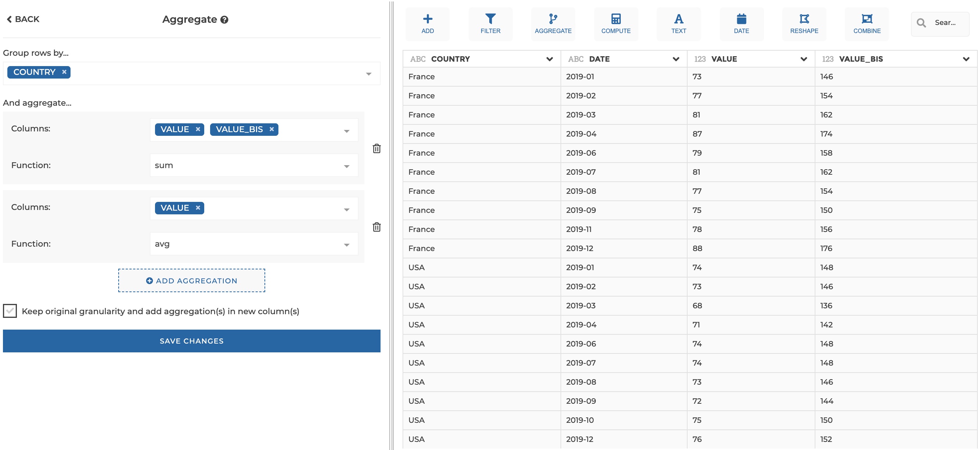Image resolution: width=980 pixels, height=450 pixels.
Task: Open the Text tool
Action: pos(678,24)
